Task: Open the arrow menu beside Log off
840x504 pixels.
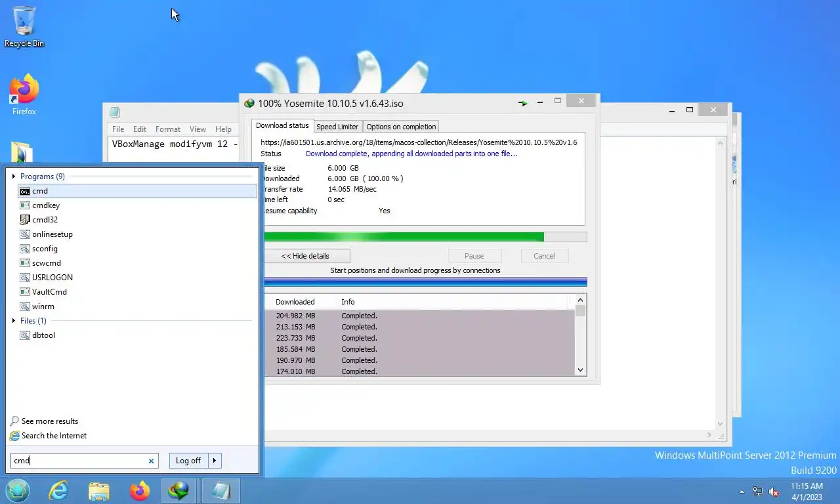Action: pos(215,461)
